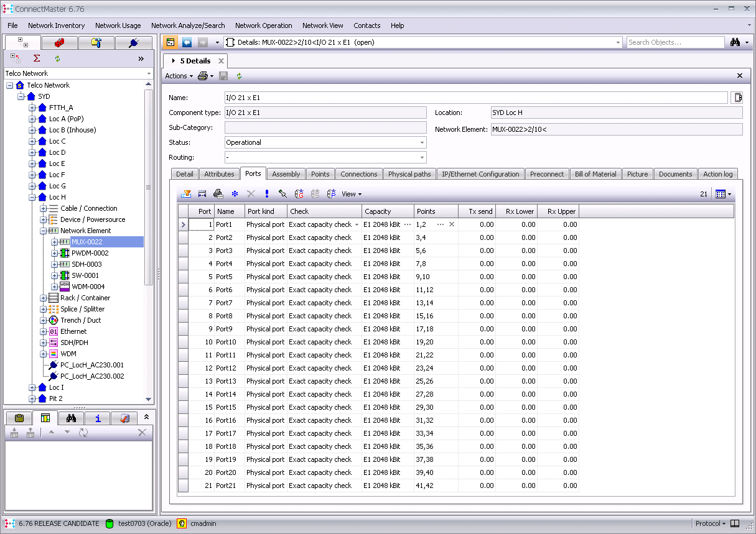Viewport: 756px width, 534px height.
Task: Switch to the Attributes tab
Action: tap(219, 174)
